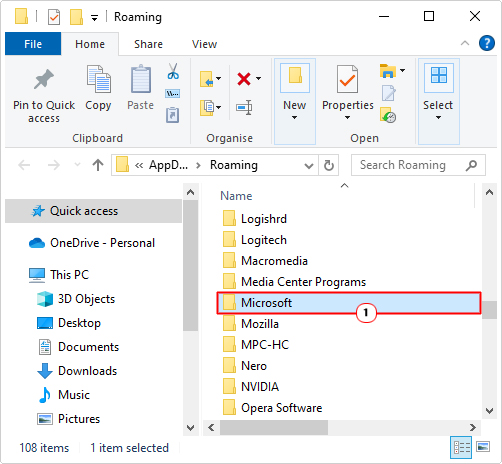Go up one folder level
The height and width of the screenshot is (464, 502).
[x=98, y=165]
